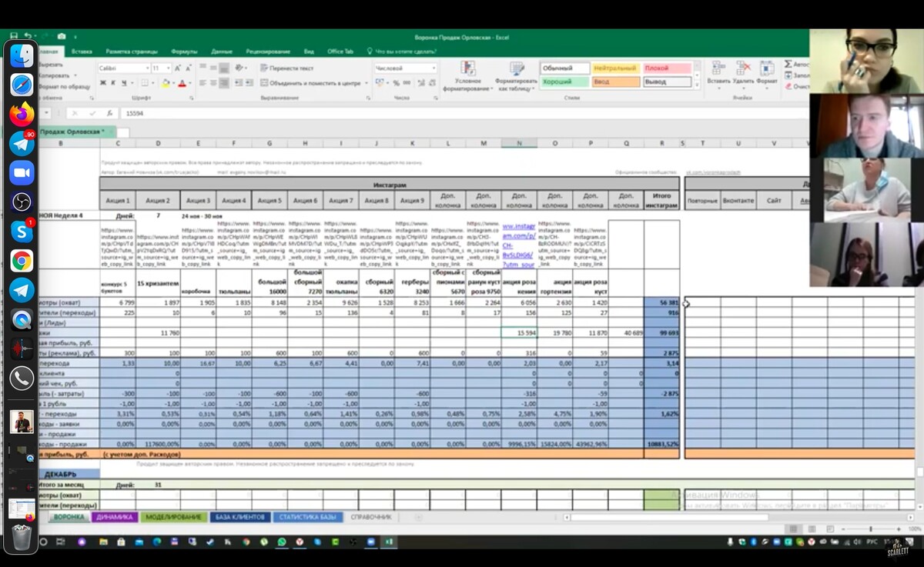Open Instagram hyperlink in column N
The width and height of the screenshot is (924, 567).
tap(519, 245)
